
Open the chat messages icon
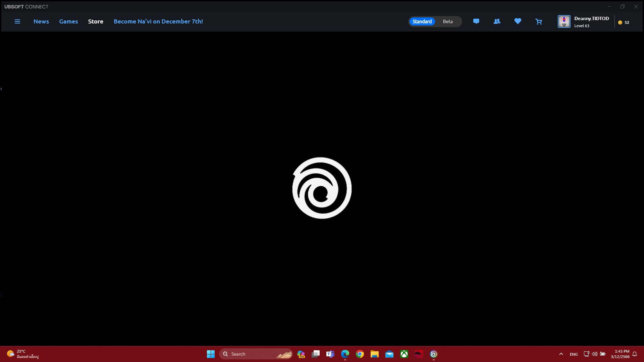point(476,21)
